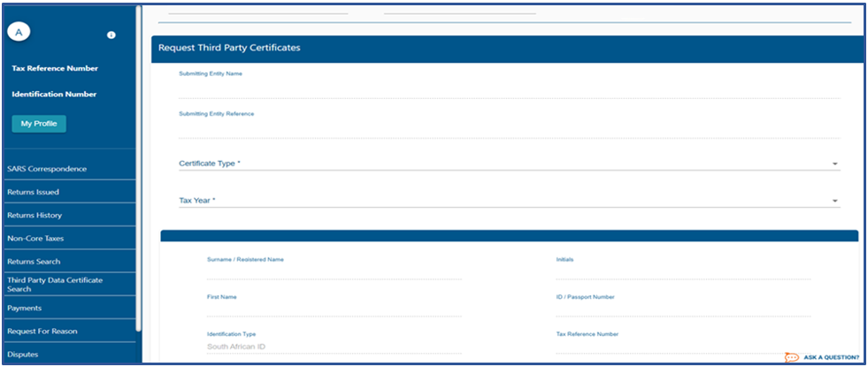Click the info icon beside the avatar
The height and width of the screenshot is (367, 868).
coord(111,35)
